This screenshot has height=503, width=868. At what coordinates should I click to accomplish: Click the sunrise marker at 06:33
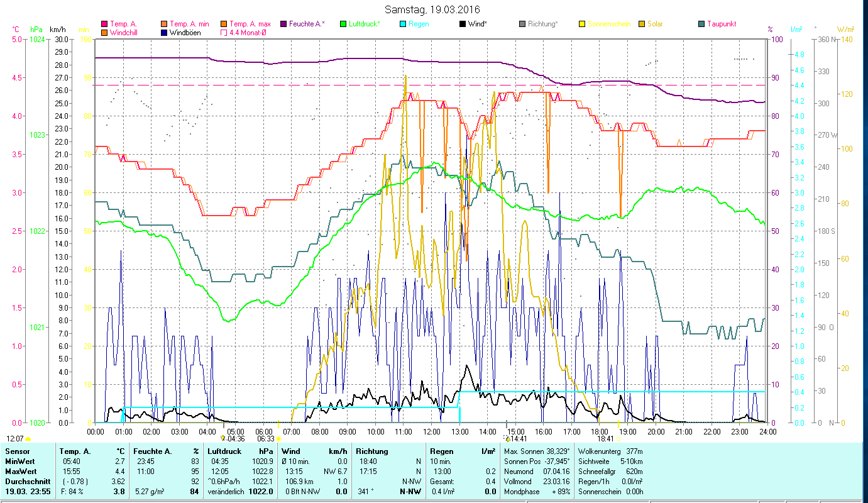click(278, 438)
